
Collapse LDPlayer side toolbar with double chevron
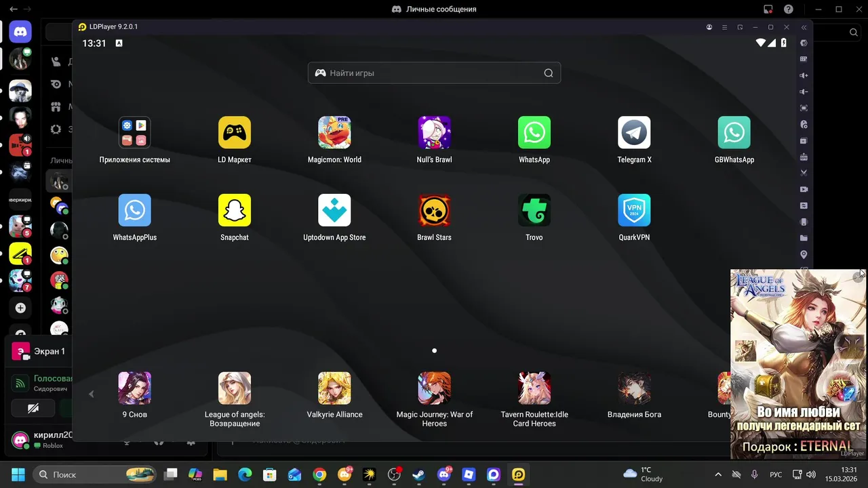pos(804,27)
